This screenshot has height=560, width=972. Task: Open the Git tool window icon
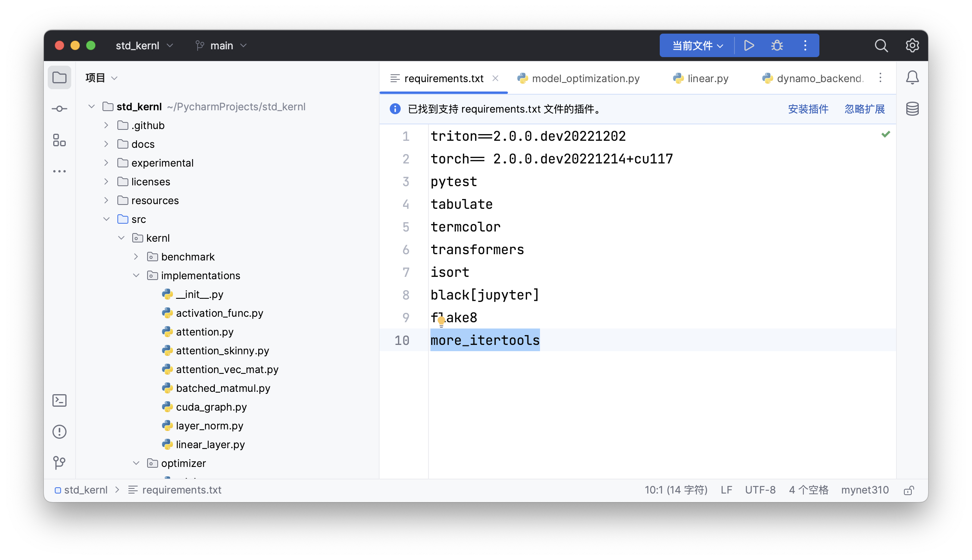point(59,463)
